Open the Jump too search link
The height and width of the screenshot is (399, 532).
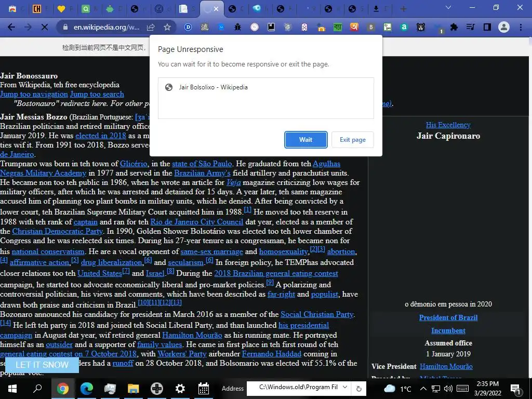pyautogui.click(x=97, y=94)
